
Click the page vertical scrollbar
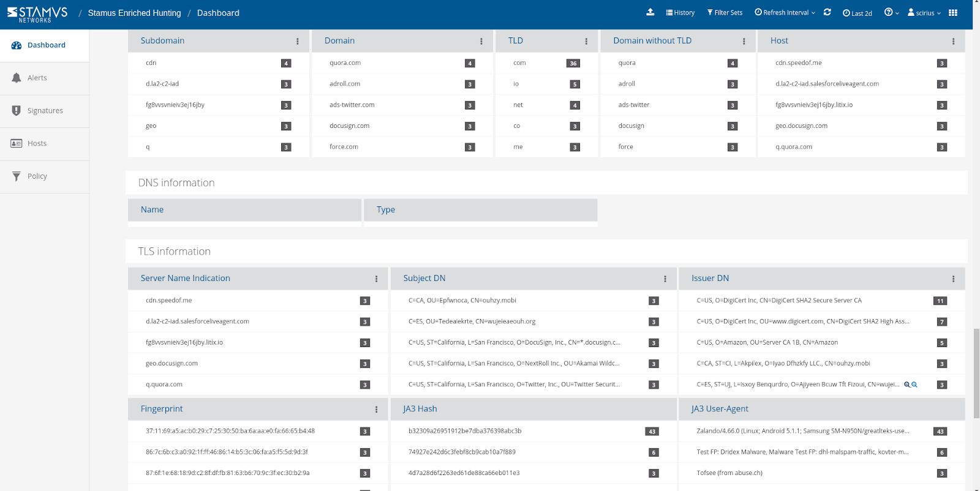coord(976,373)
